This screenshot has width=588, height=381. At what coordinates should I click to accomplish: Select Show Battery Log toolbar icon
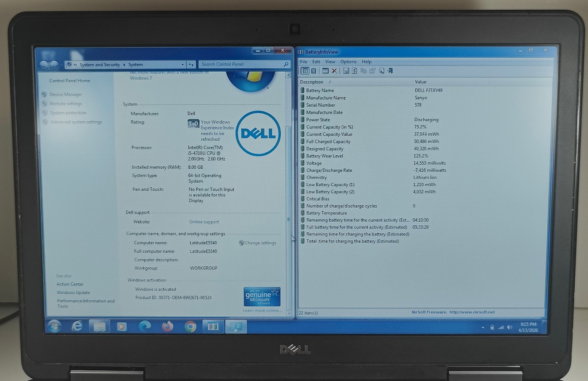point(313,71)
